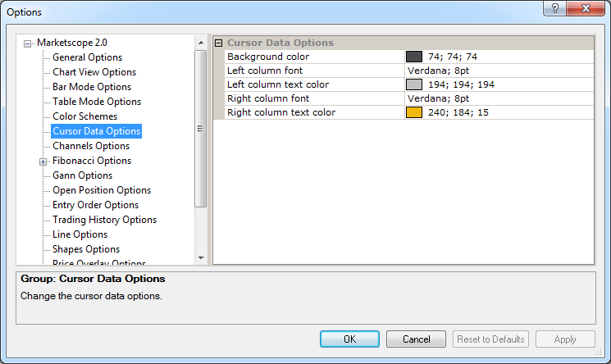Open Table Mode Options
The image size is (611, 364).
[97, 102]
